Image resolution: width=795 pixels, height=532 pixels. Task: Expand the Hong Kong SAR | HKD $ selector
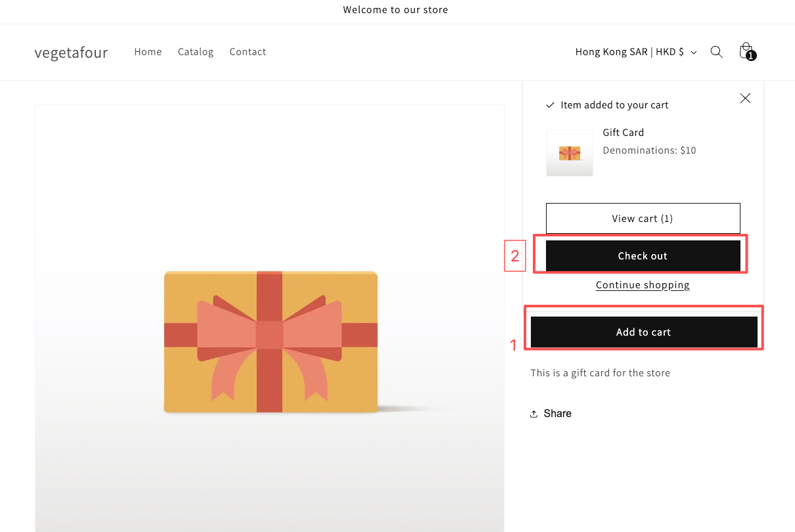(x=636, y=52)
